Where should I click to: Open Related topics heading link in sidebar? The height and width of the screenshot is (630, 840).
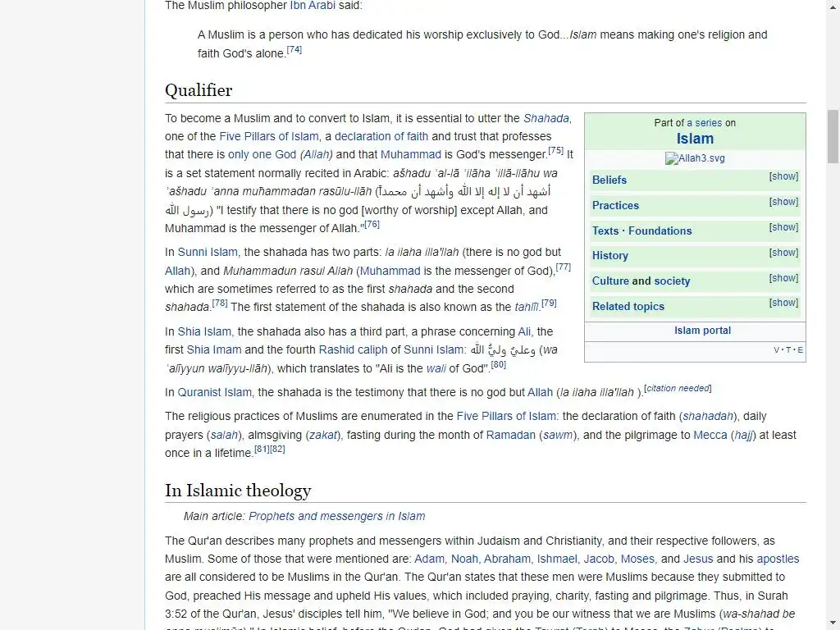(628, 307)
